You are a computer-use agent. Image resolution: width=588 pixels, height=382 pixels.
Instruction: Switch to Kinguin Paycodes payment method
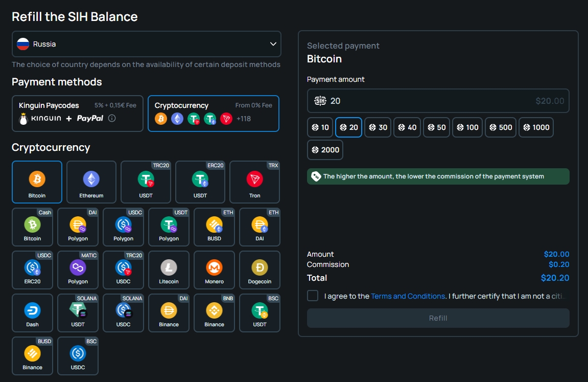pyautogui.click(x=78, y=113)
